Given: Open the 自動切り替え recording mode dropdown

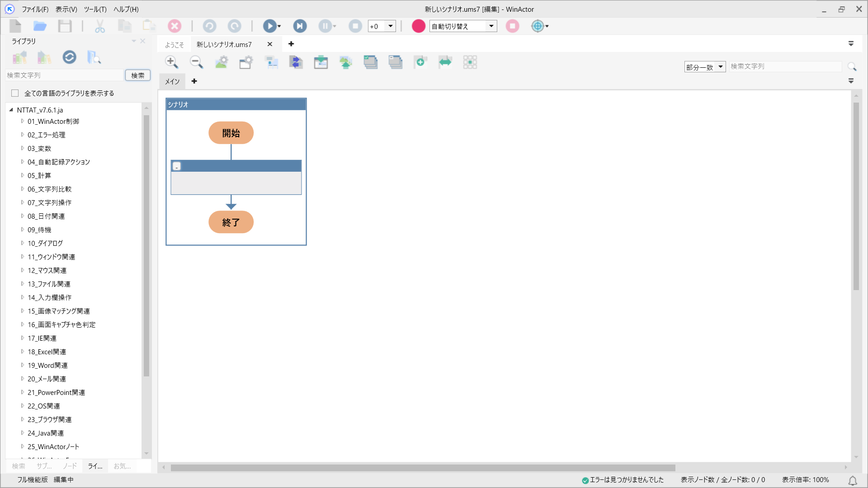Looking at the screenshot, I should pyautogui.click(x=491, y=26).
